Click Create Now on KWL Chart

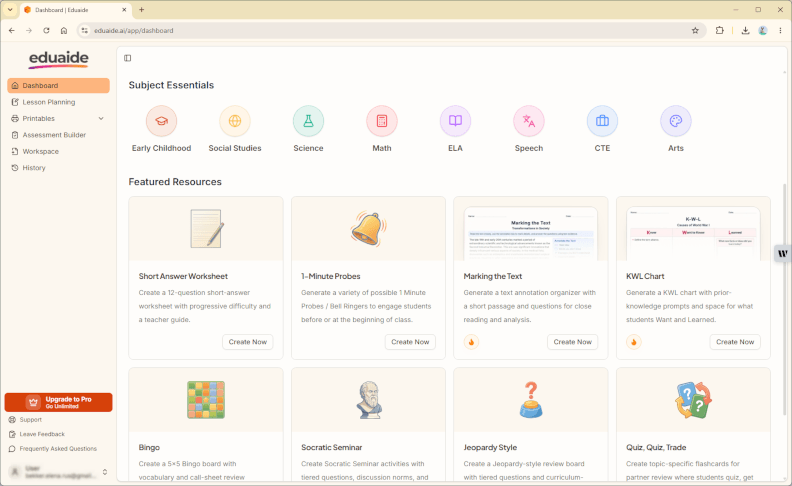pos(735,342)
